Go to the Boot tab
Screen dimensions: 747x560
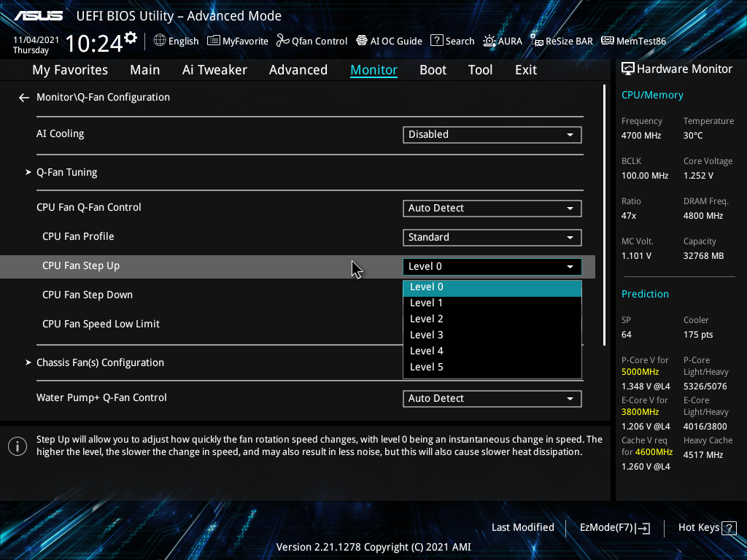433,70
